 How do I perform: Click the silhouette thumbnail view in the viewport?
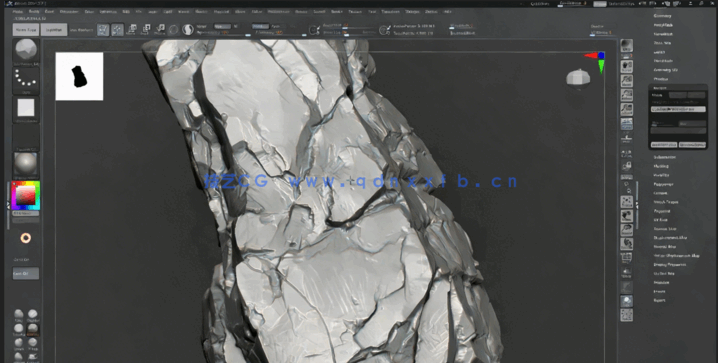tap(79, 76)
